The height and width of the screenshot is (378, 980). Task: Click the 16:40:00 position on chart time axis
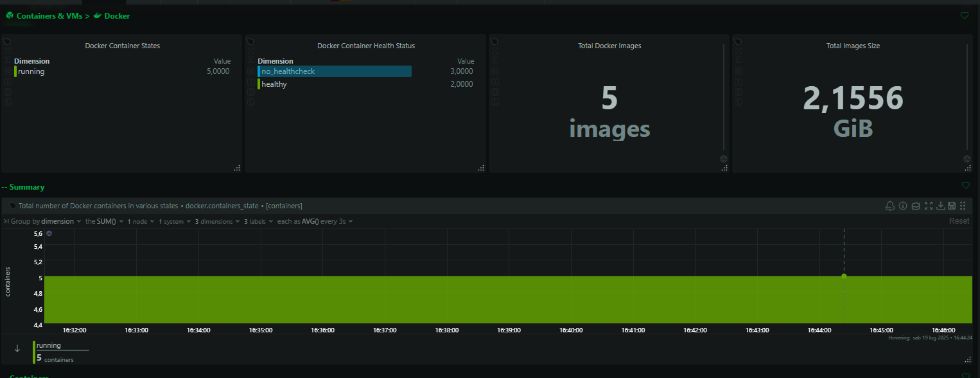click(571, 330)
